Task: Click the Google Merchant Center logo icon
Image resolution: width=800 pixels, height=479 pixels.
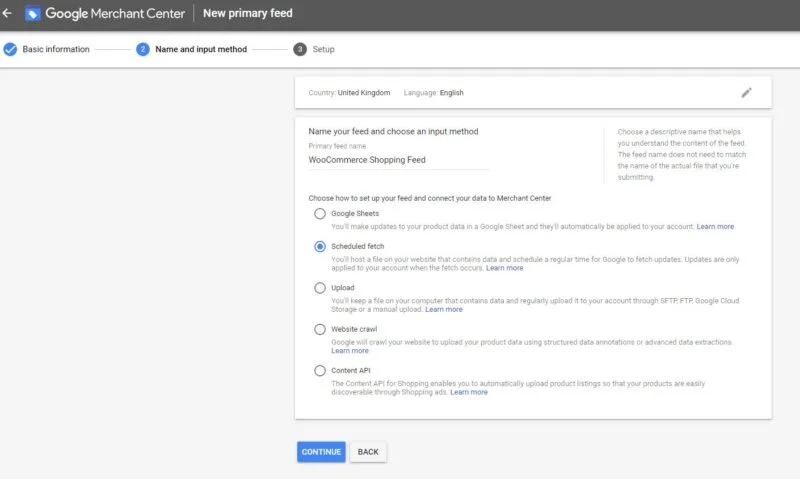Action: coord(33,13)
